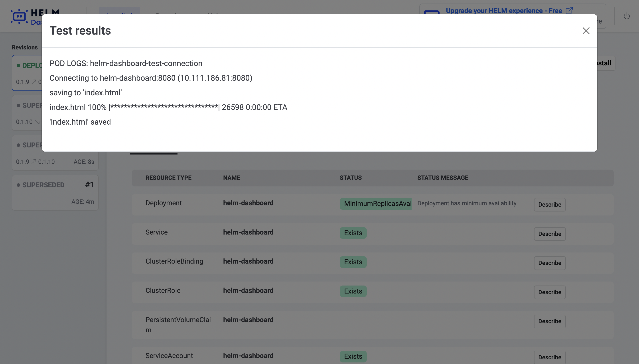Image resolution: width=639 pixels, height=364 pixels.
Task: Open the Upgrade your HELM experience link
Action: [x=504, y=11]
